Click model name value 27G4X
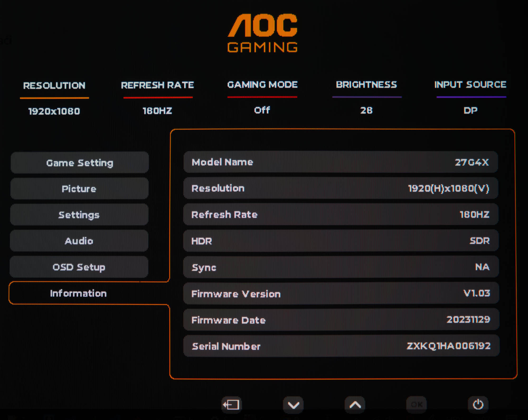528x420 pixels. click(x=472, y=162)
